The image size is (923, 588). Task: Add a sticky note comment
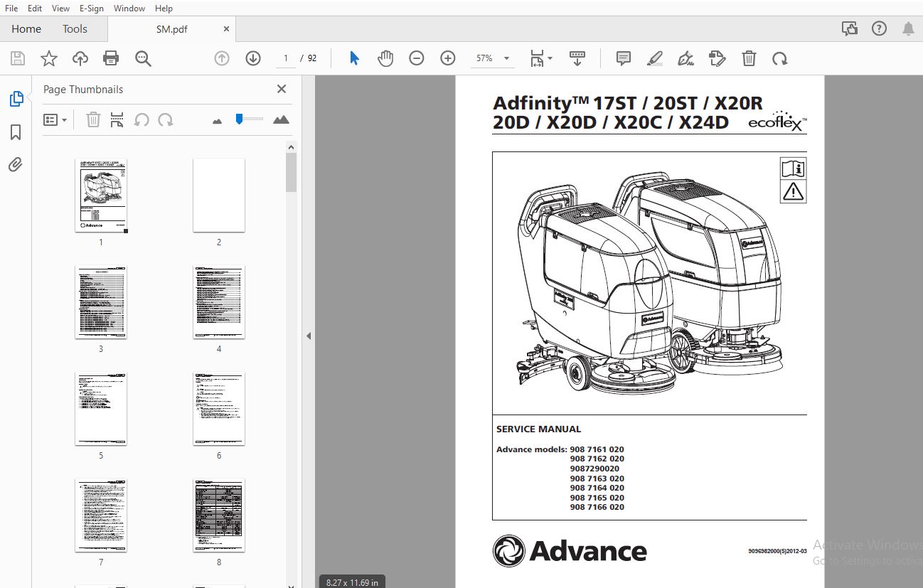(x=624, y=58)
